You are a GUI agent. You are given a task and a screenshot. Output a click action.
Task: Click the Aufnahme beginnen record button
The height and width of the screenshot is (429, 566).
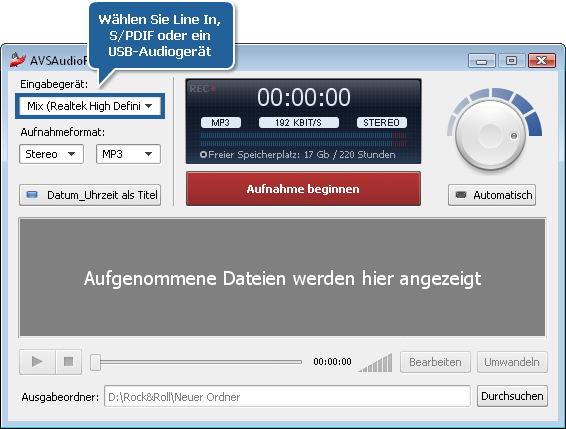(303, 189)
